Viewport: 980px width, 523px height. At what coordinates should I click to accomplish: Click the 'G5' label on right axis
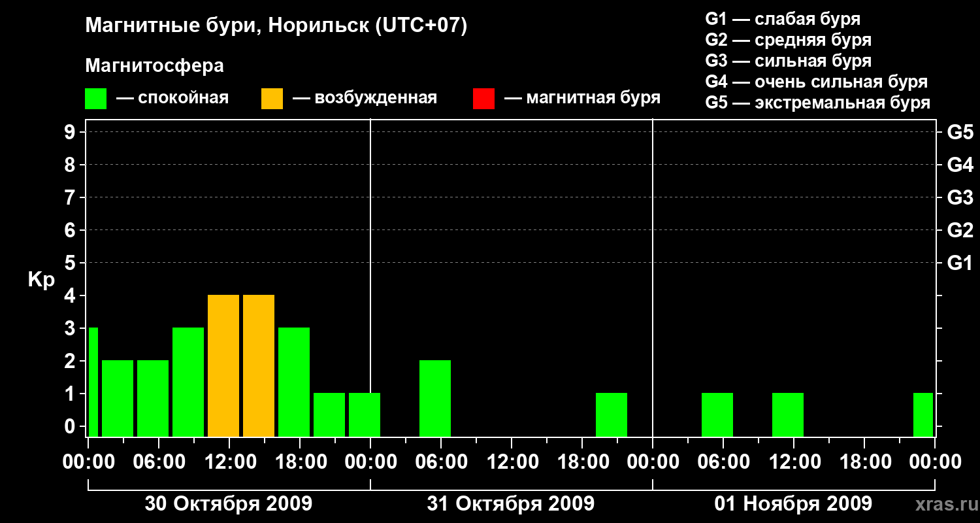click(960, 132)
